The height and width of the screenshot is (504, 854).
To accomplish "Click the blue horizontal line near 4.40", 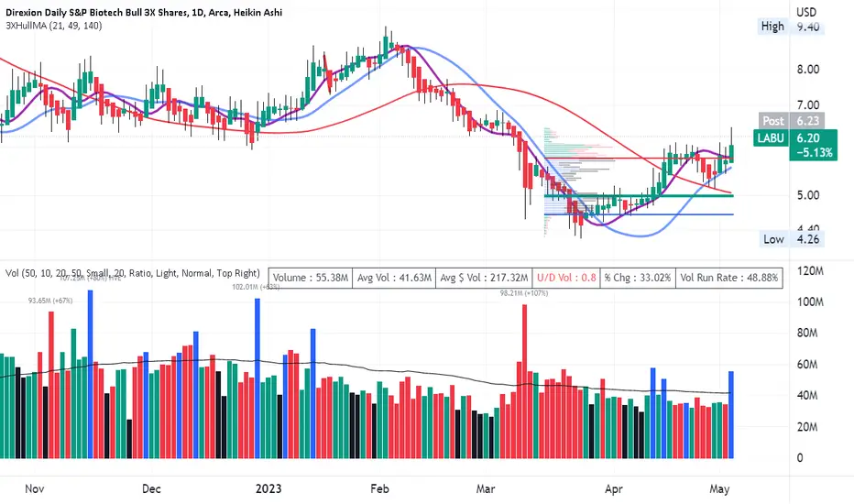I will 639,214.
